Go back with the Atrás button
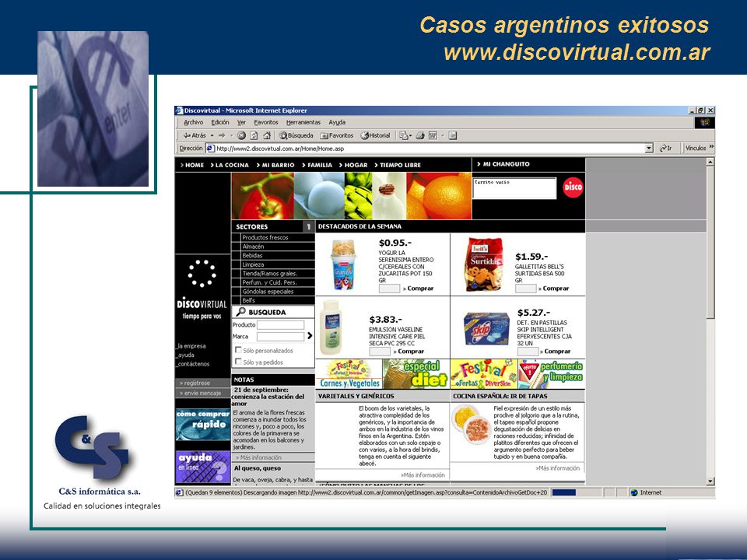 pyautogui.click(x=195, y=135)
